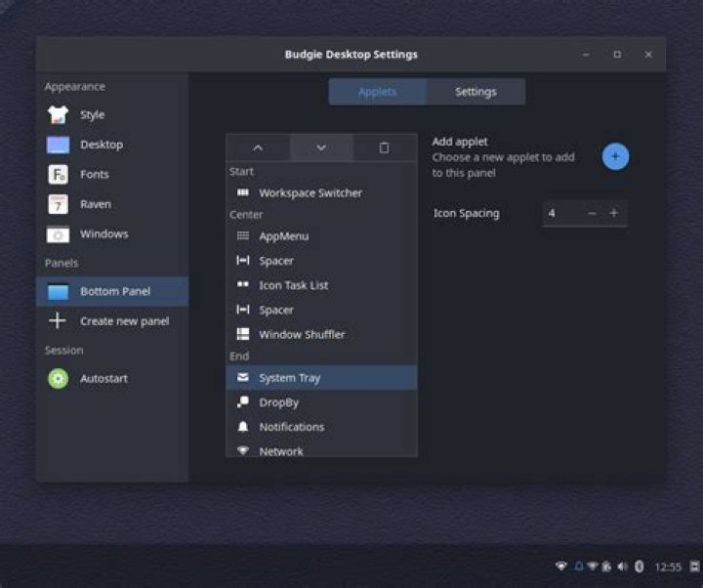The image size is (703, 588).
Task: Select the AppMenu applet
Action: click(x=321, y=236)
